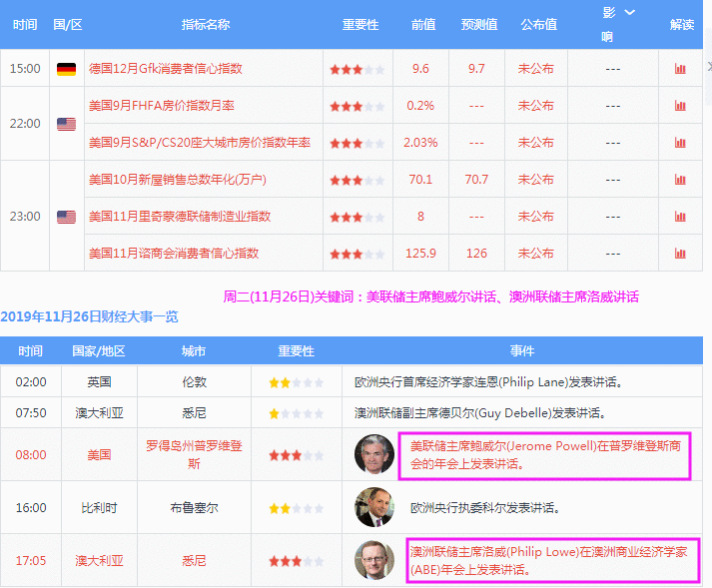Click the German flag icon at 15:00

point(66,69)
